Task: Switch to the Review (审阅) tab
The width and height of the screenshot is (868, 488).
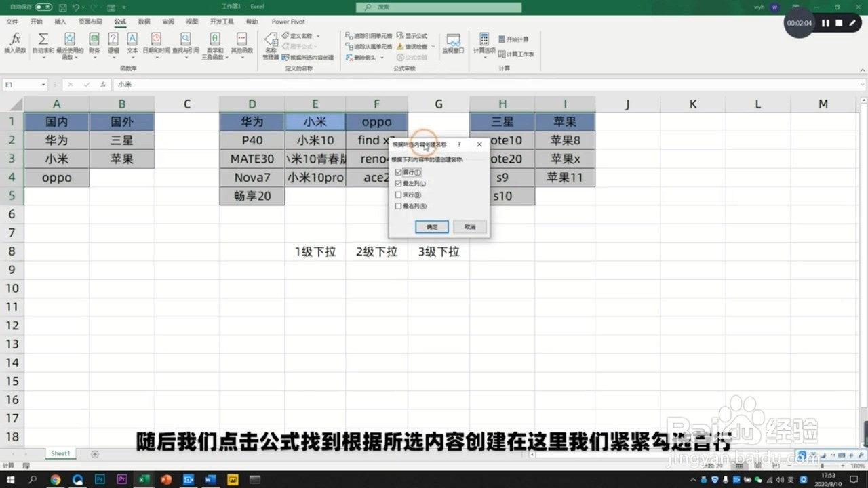Action: [168, 22]
